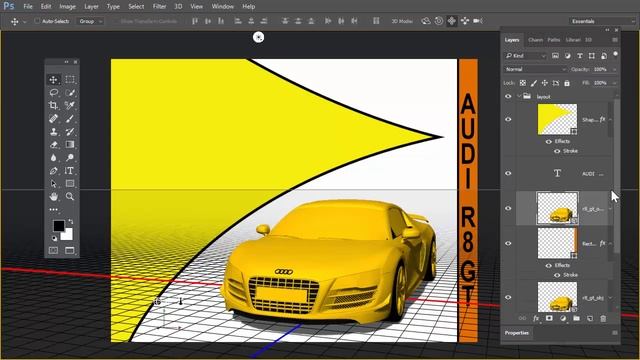Select the Clone Stamp tool
The image size is (640, 360).
(53, 132)
